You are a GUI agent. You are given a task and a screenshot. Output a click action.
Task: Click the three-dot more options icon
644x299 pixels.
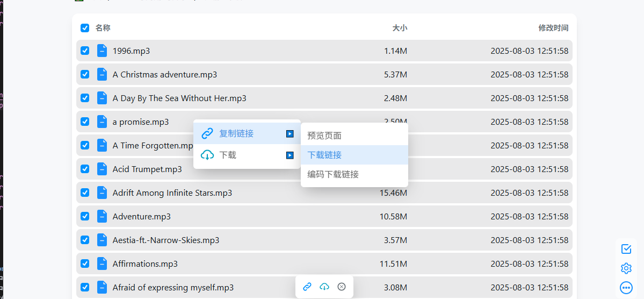click(x=626, y=288)
